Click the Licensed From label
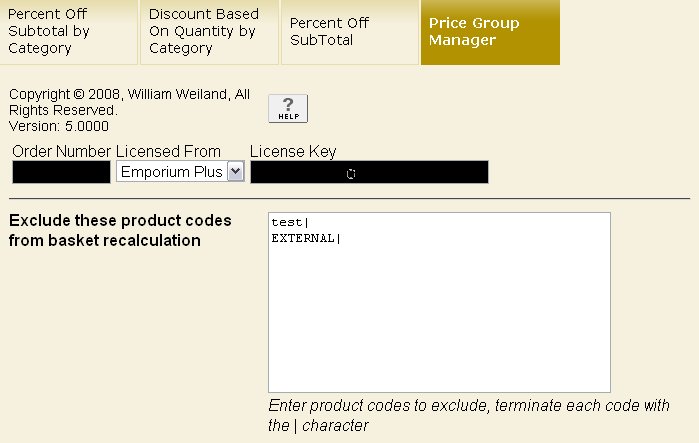This screenshot has width=699, height=443. [168, 151]
